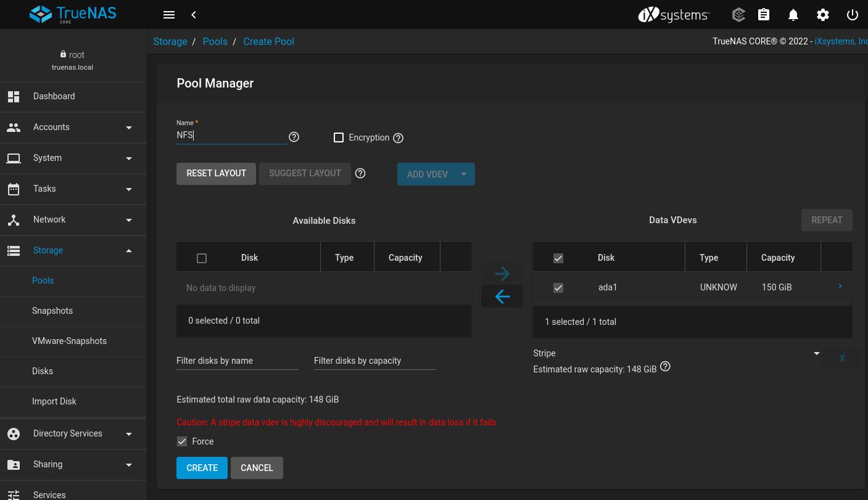The image size is (868, 500).
Task: Enable the Encryption checkbox
Action: coord(339,137)
